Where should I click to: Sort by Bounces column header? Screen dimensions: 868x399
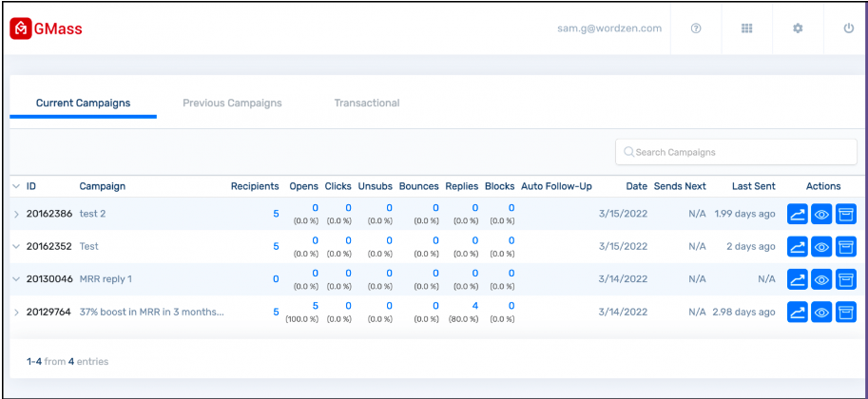(x=419, y=186)
